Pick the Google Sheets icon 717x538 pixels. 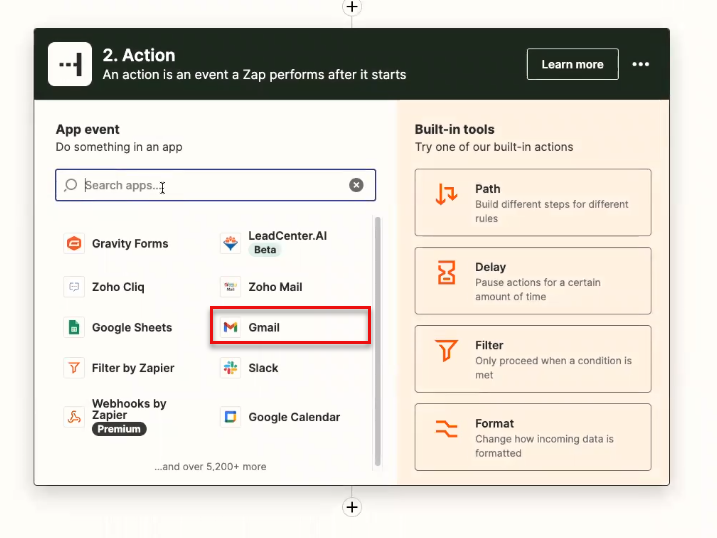click(73, 328)
